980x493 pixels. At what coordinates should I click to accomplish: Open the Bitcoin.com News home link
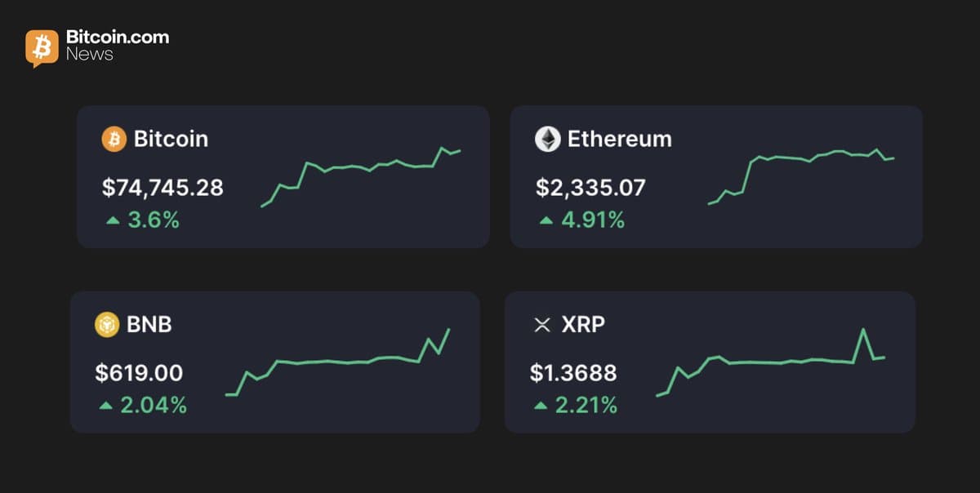pyautogui.click(x=118, y=46)
